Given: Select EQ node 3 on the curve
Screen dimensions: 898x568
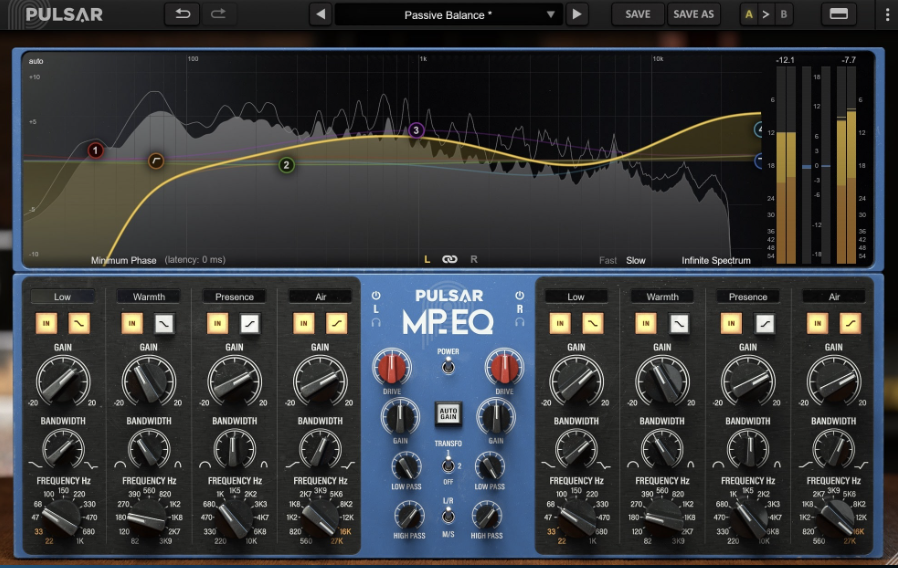Looking at the screenshot, I should pos(416,131).
